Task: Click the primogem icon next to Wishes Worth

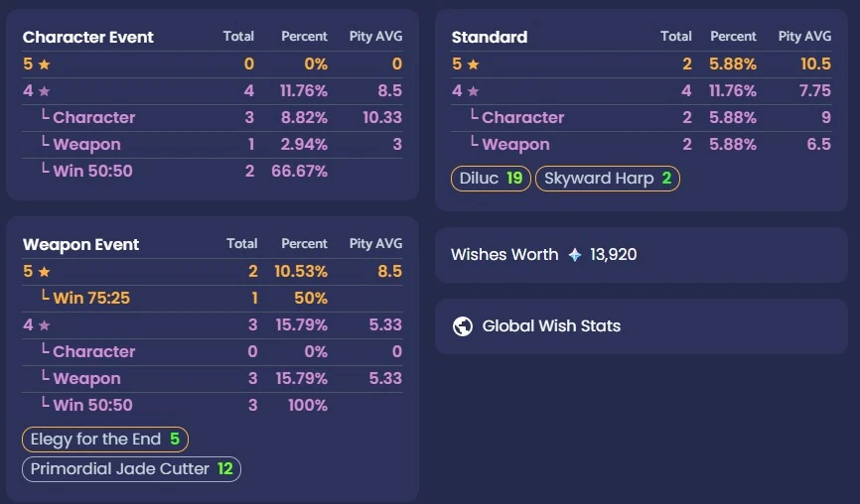Action: (574, 255)
